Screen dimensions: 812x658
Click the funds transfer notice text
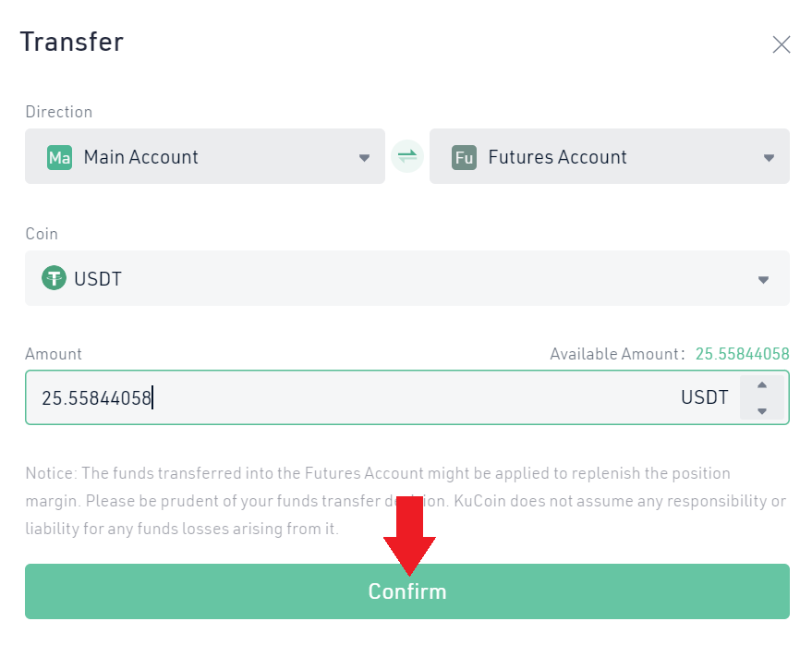pos(277,501)
